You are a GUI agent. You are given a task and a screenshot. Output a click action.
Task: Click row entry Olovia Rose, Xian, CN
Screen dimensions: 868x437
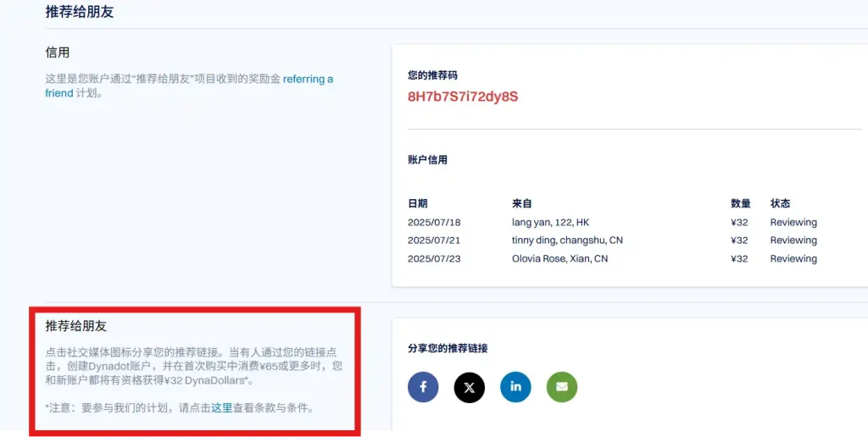click(559, 258)
